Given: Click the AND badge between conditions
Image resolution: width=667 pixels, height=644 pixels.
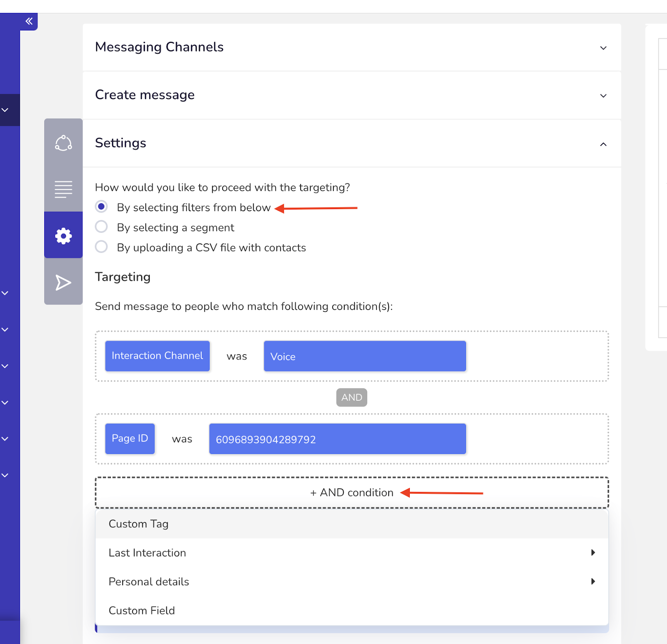Looking at the screenshot, I should pos(351,397).
